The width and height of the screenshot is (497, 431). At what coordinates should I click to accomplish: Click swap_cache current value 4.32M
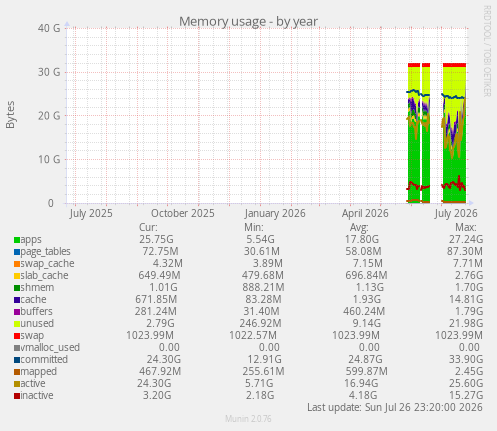[168, 264]
